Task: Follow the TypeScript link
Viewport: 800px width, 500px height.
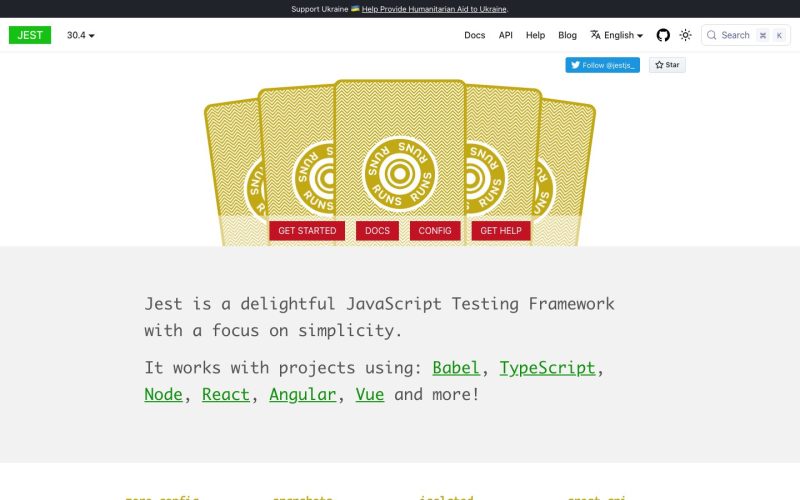Action: tap(547, 368)
